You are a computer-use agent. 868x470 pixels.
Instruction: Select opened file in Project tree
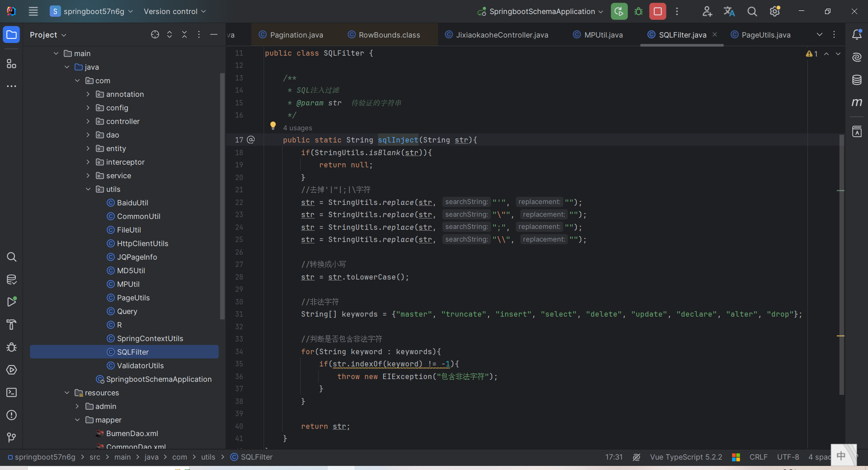pyautogui.click(x=155, y=34)
